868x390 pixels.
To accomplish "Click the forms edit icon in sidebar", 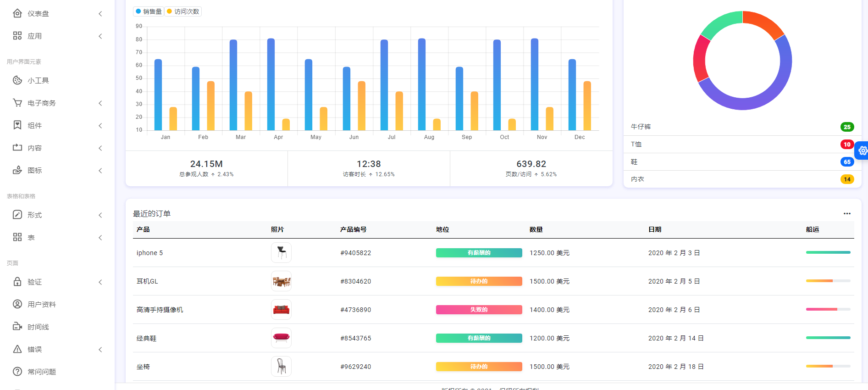I will tap(17, 215).
